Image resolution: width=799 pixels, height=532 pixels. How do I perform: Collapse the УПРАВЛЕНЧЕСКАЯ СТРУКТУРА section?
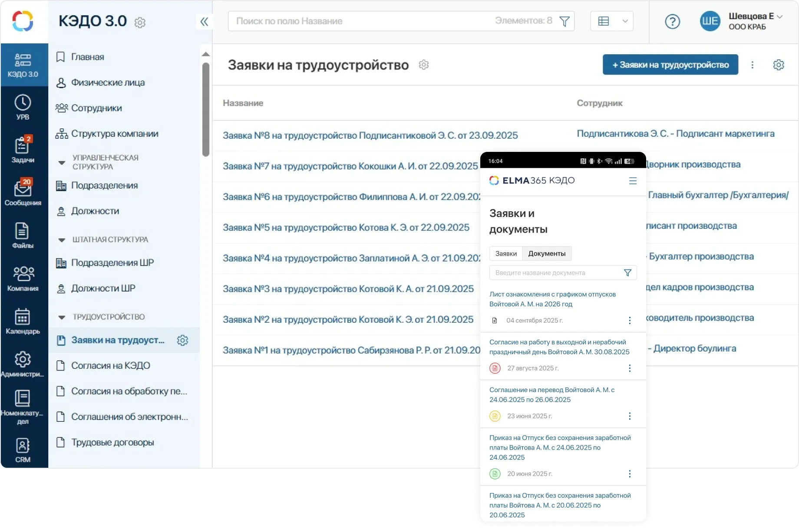[x=62, y=163]
